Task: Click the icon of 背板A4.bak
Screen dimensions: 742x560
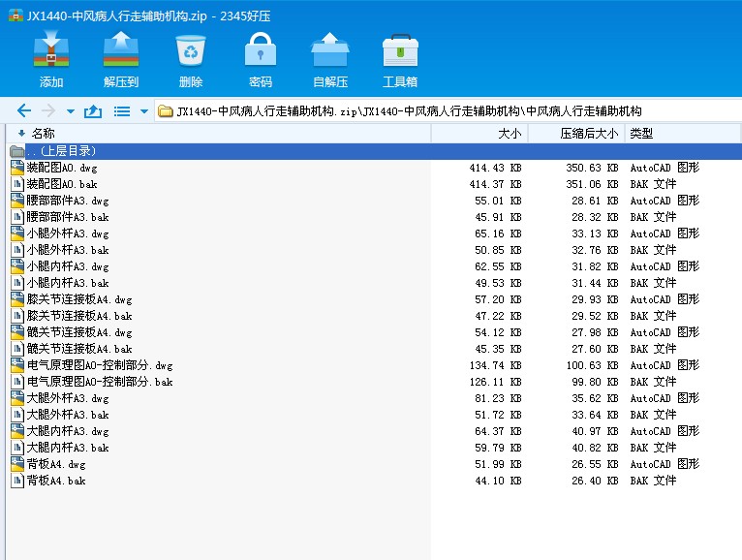Action: [17, 481]
